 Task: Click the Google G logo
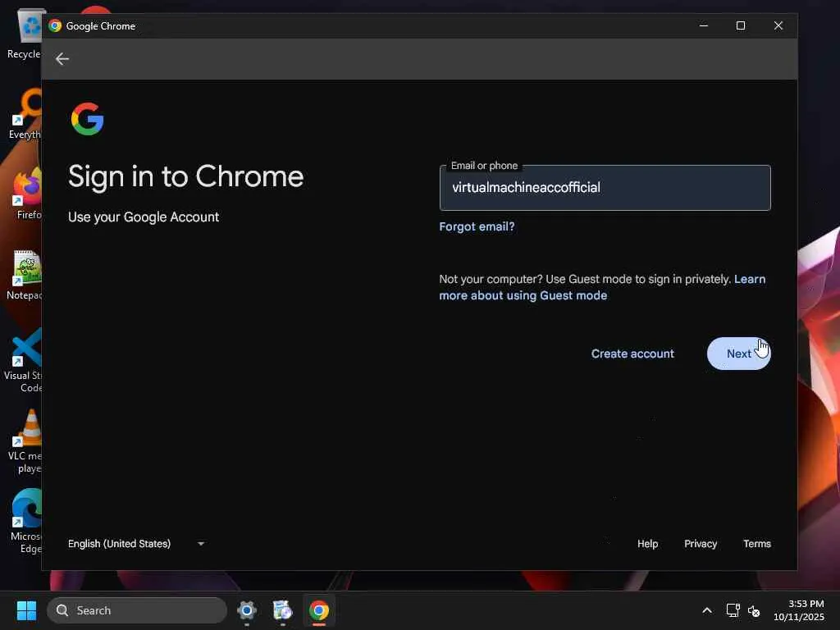point(87,119)
